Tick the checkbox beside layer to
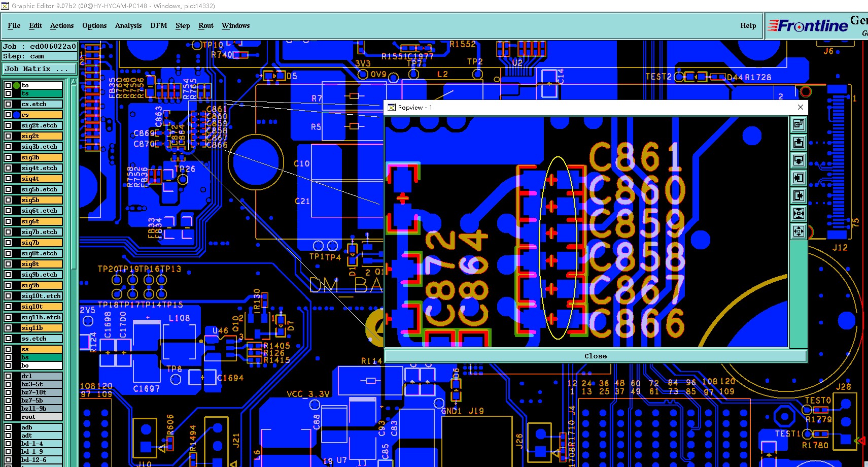This screenshot has width=868, height=467. pos(8,85)
